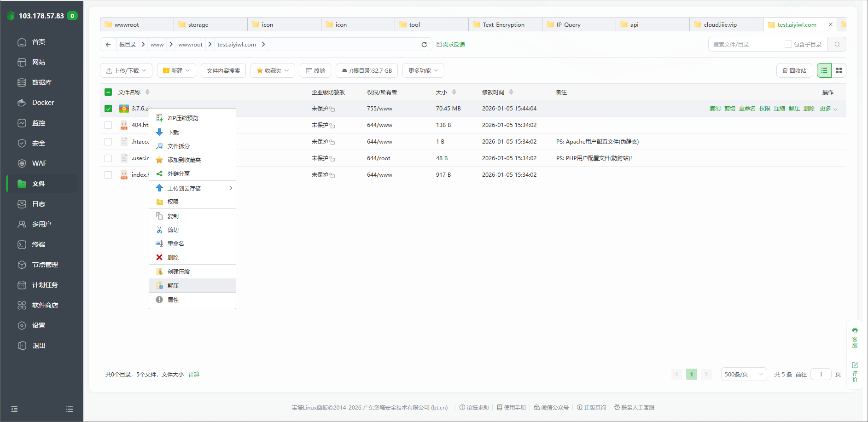Screen dimensions: 868x422
Task: Enable the include subdirectories checkbox
Action: [788, 45]
